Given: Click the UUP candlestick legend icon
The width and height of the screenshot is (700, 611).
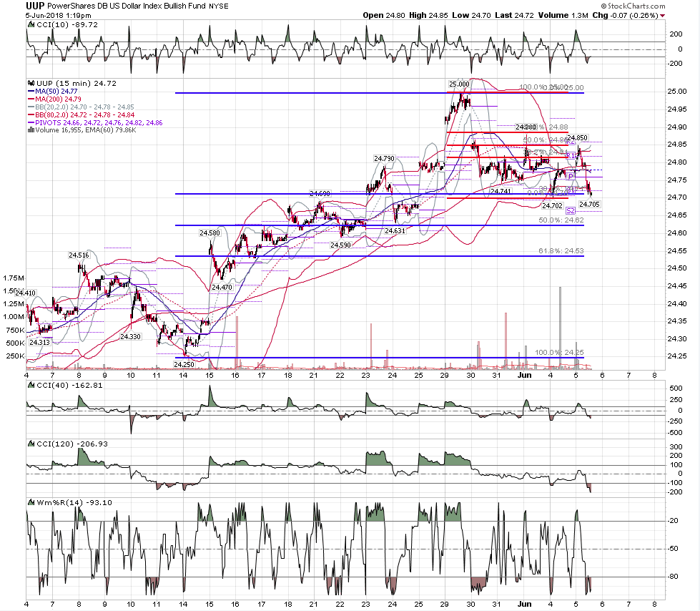Looking at the screenshot, I should pos(31,83).
